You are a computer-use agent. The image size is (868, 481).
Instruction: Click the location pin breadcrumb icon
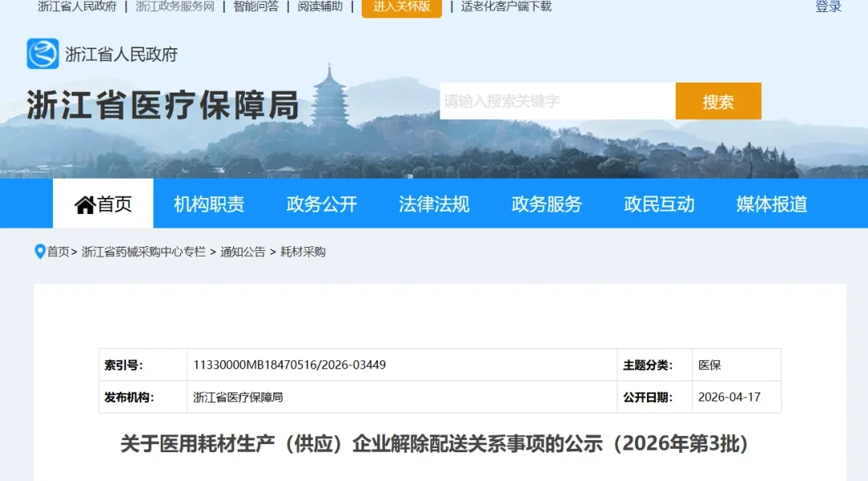click(x=39, y=252)
